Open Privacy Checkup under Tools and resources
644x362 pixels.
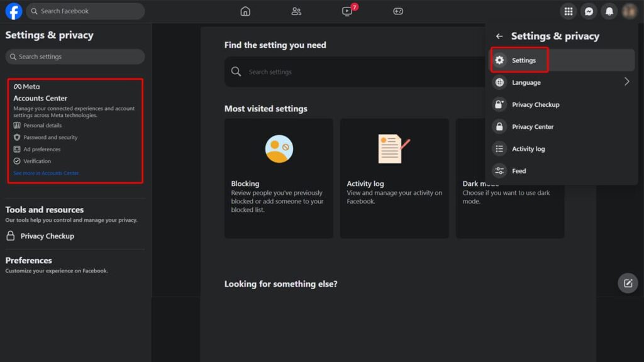pos(47,236)
